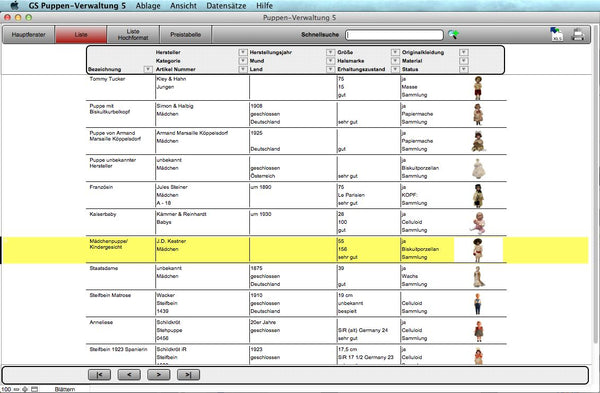Click the printer icon
The image size is (600, 393).
tap(578, 34)
